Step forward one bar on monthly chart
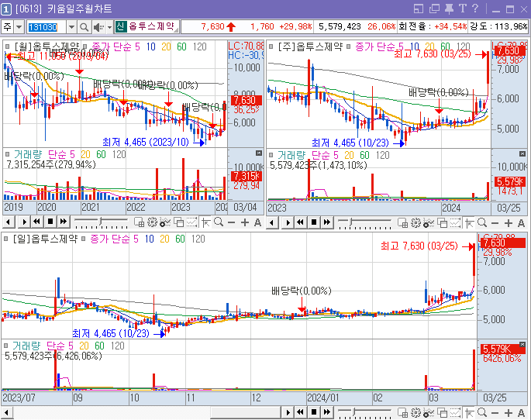The width and height of the screenshot is (531, 420). (24, 222)
